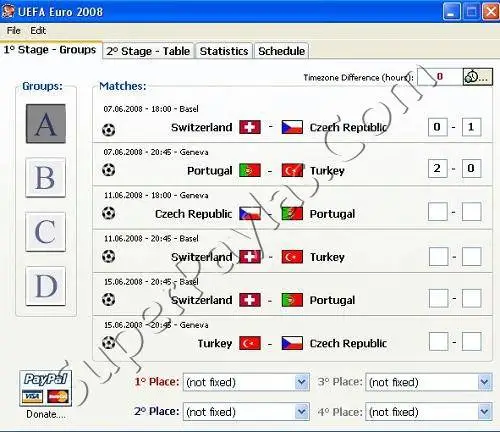This screenshot has width=500, height=432.
Task: Click the text '15.06.2008 - 20:45 - Geneva'
Action: click(x=156, y=325)
